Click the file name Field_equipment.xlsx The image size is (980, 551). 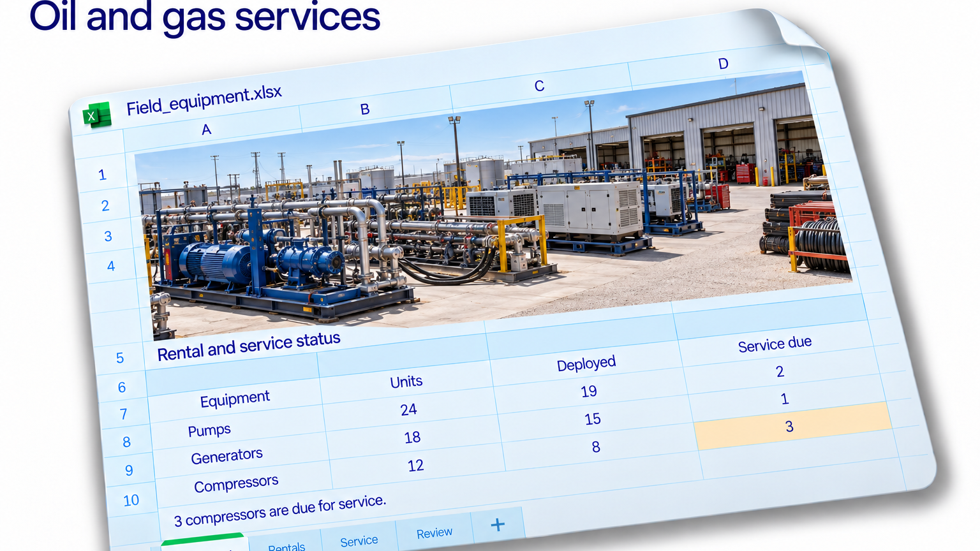coord(204,101)
